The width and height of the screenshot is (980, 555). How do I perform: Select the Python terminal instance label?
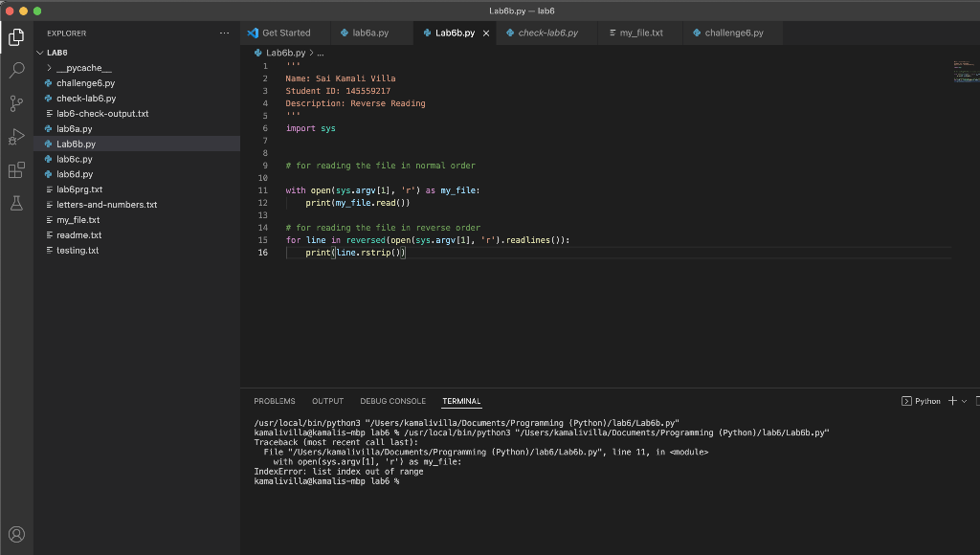click(922, 401)
